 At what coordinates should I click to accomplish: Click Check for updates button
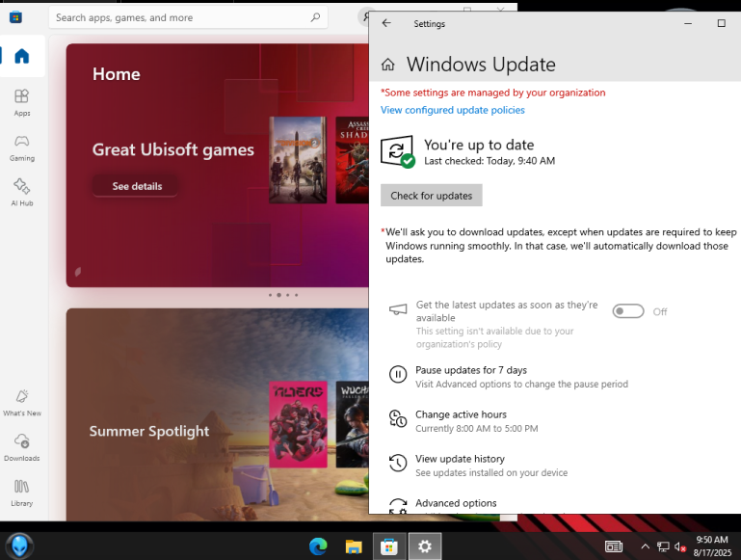coord(432,195)
